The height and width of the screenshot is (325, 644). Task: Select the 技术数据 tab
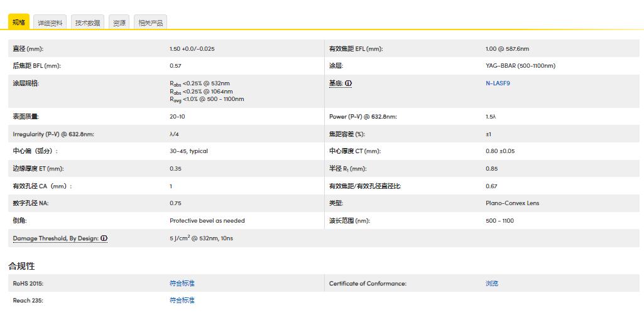pyautogui.click(x=87, y=23)
